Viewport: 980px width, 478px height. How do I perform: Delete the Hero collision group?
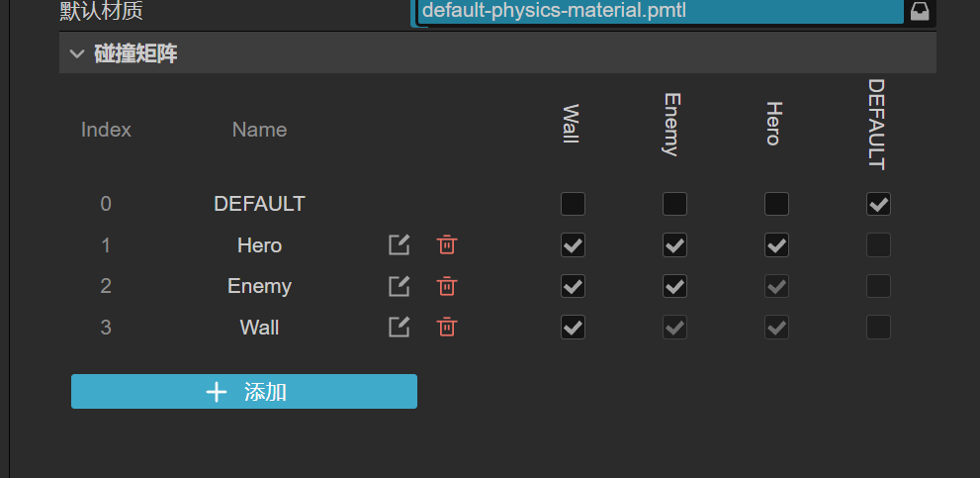tap(447, 245)
